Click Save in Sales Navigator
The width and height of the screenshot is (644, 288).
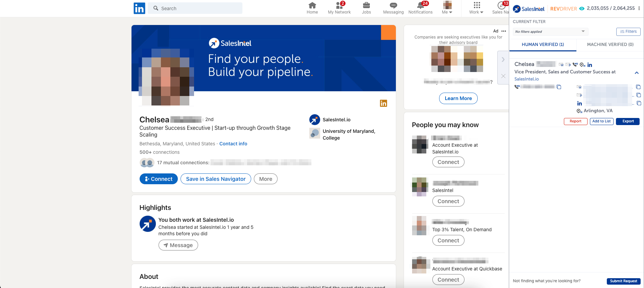216,179
